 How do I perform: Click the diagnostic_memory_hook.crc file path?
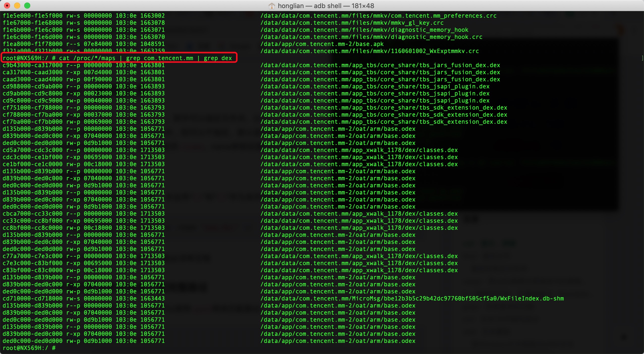(x=371, y=37)
